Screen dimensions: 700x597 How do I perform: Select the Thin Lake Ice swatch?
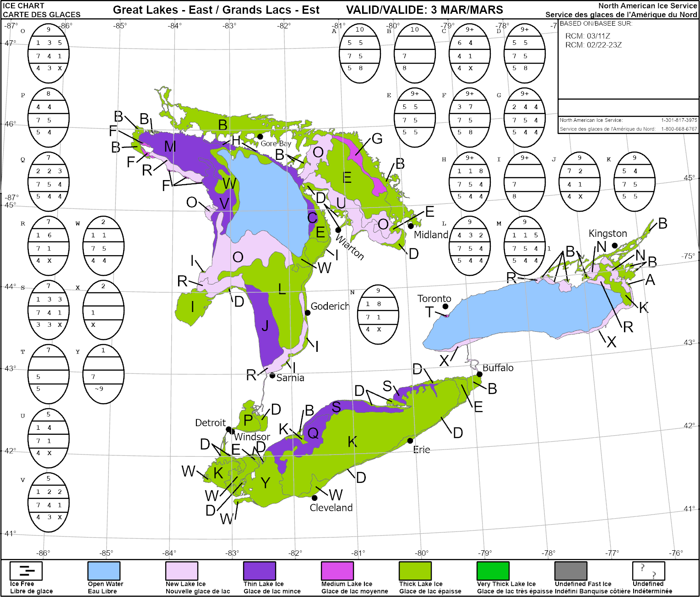point(260,571)
